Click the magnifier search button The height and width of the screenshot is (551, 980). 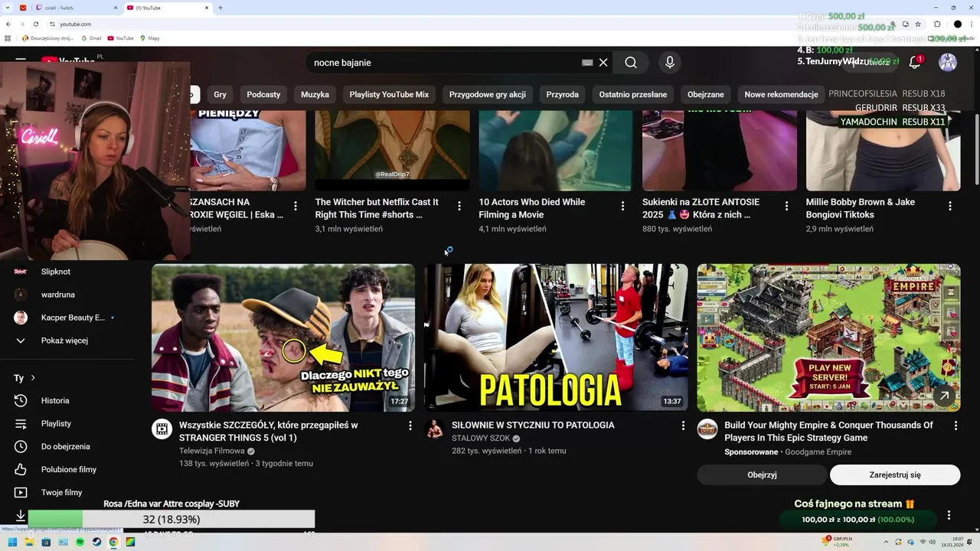631,63
